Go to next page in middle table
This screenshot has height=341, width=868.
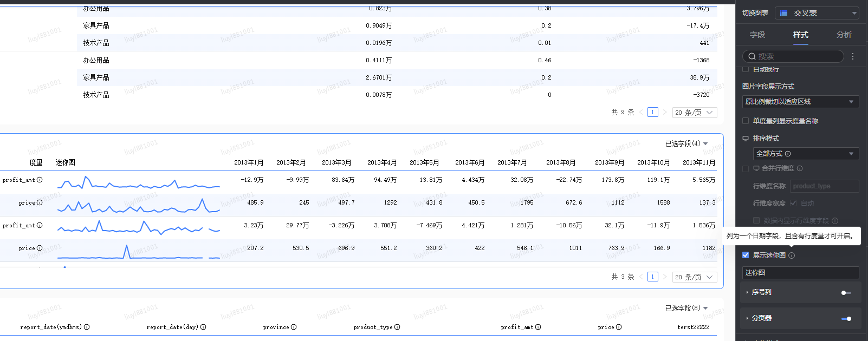(x=665, y=277)
